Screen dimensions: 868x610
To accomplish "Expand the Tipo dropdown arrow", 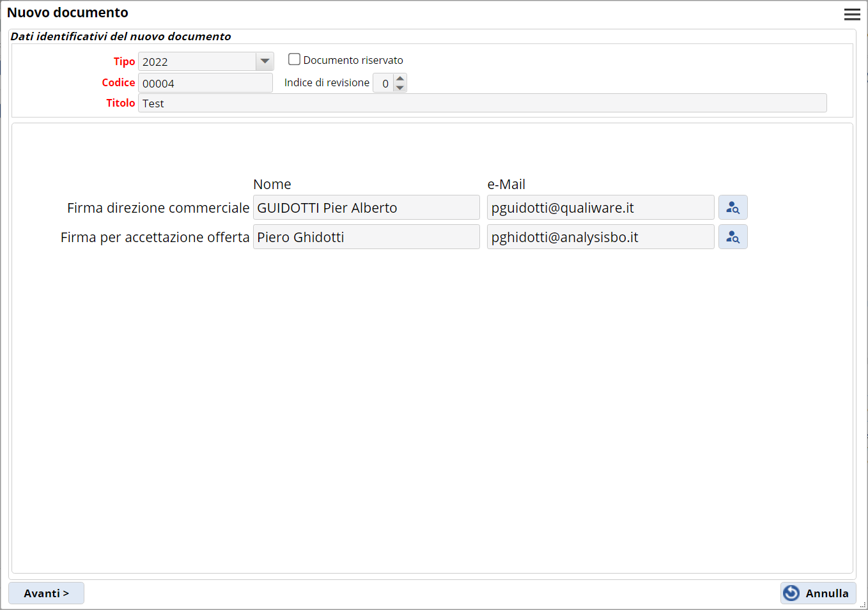I will 265,61.
